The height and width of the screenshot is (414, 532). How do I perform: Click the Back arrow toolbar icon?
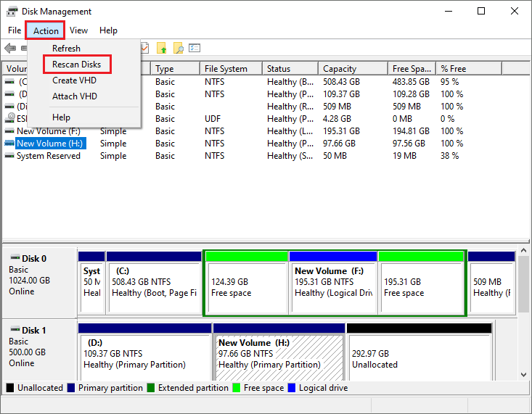(x=10, y=48)
